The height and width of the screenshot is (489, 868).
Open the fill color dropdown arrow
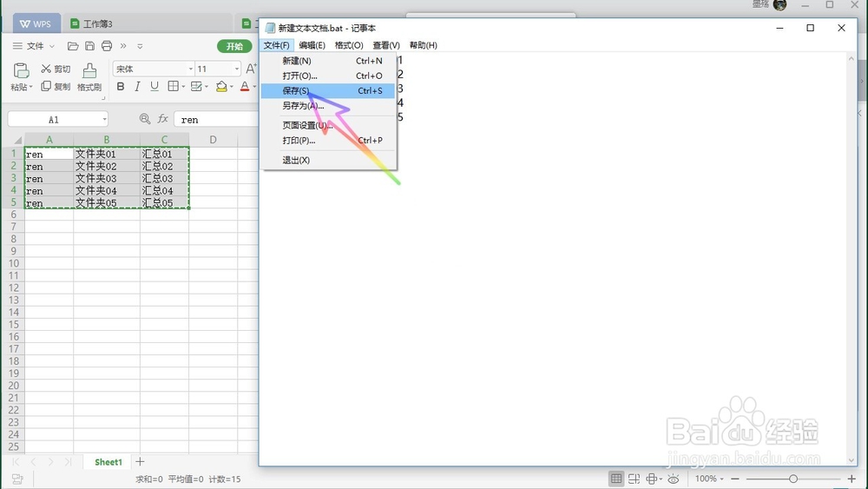coord(231,86)
